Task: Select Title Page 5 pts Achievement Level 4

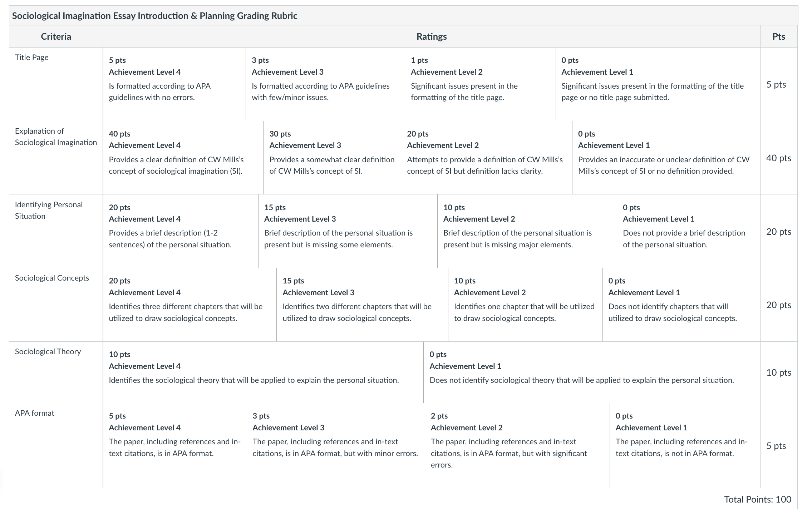Action: click(174, 84)
